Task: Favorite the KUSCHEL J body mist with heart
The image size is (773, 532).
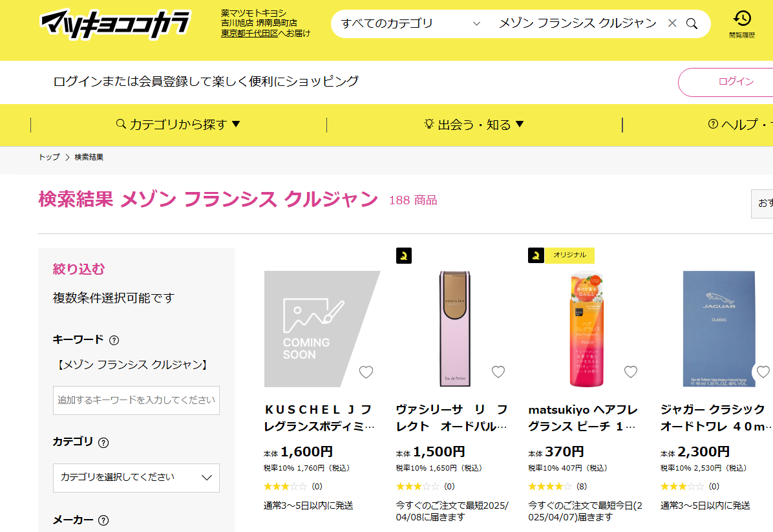Action: click(366, 372)
